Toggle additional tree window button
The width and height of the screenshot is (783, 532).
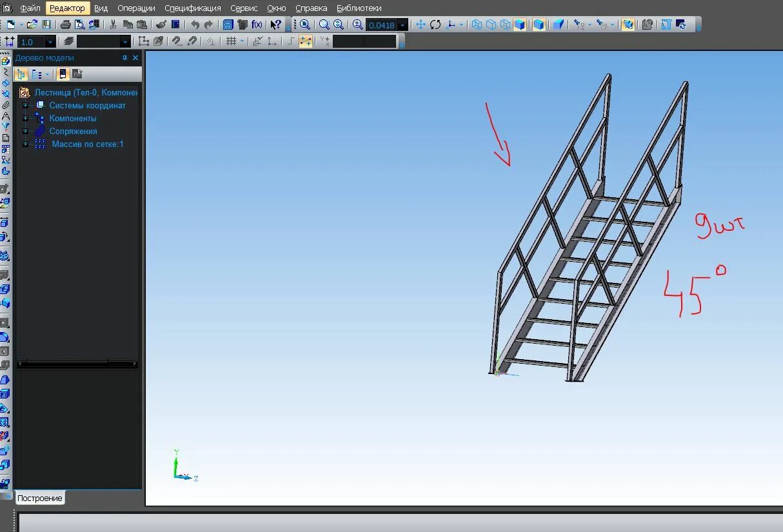click(x=63, y=74)
